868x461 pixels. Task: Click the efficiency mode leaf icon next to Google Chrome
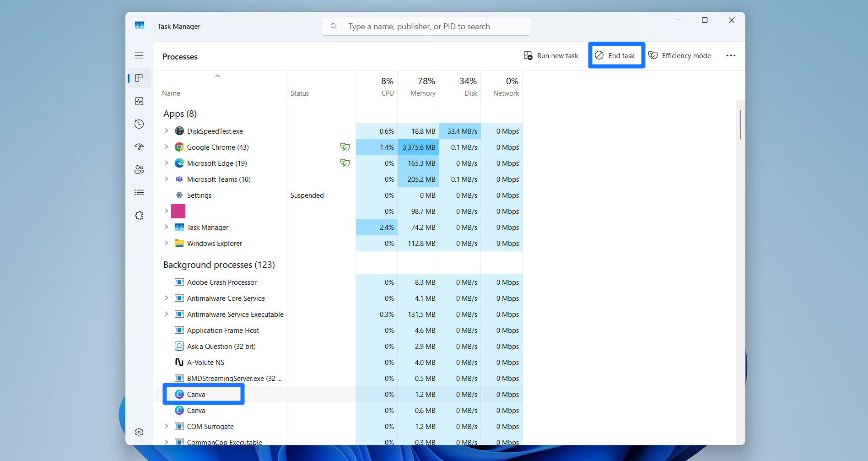pos(345,147)
